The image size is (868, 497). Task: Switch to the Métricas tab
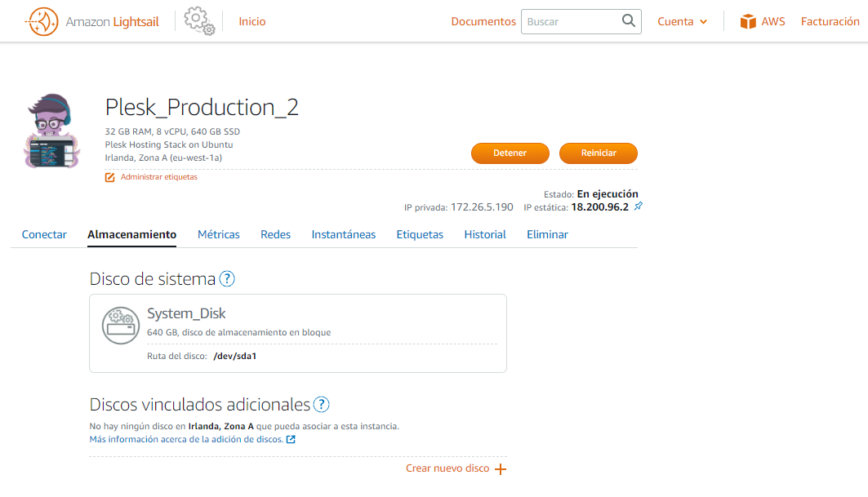219,234
